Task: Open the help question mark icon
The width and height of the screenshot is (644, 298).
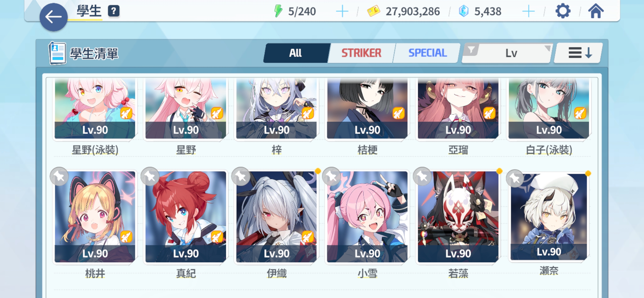Action: tap(114, 11)
